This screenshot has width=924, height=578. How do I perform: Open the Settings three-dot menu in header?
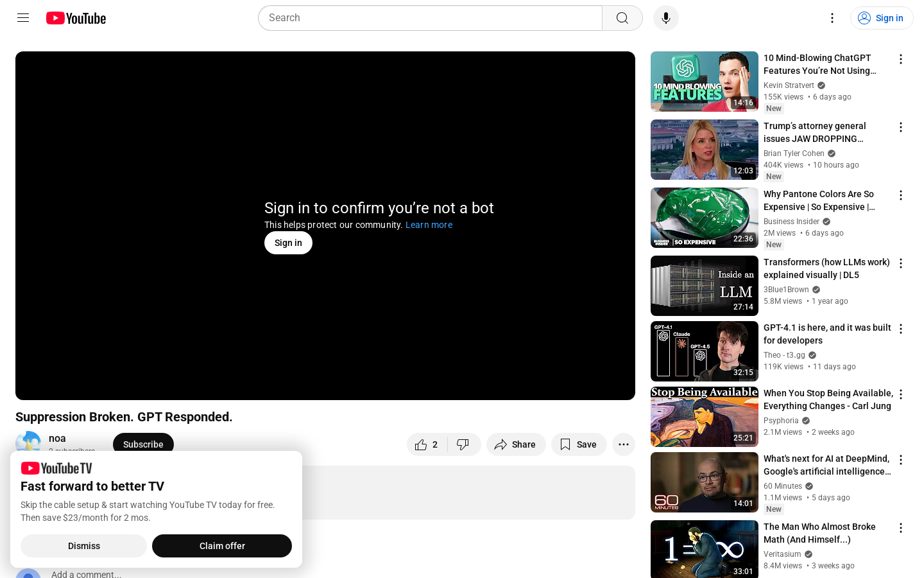(x=832, y=18)
